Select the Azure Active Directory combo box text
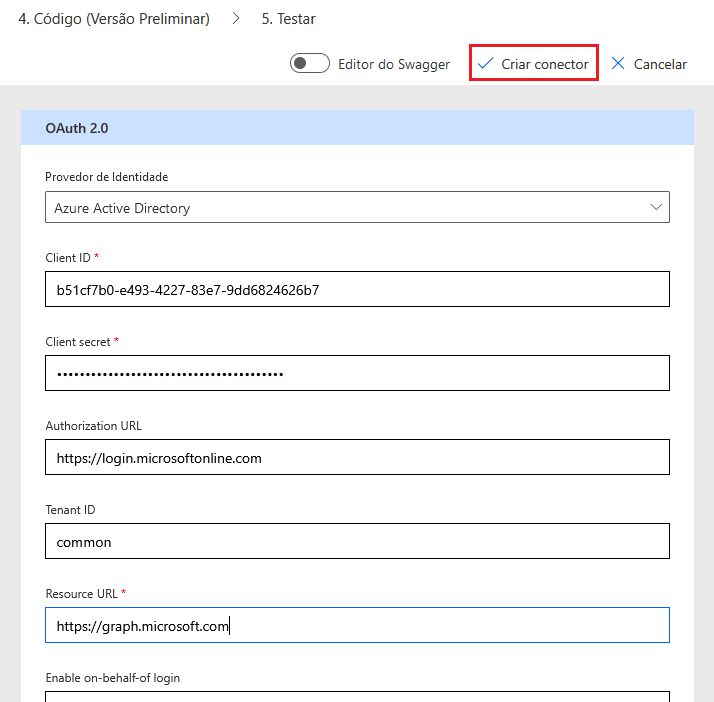 [x=122, y=208]
